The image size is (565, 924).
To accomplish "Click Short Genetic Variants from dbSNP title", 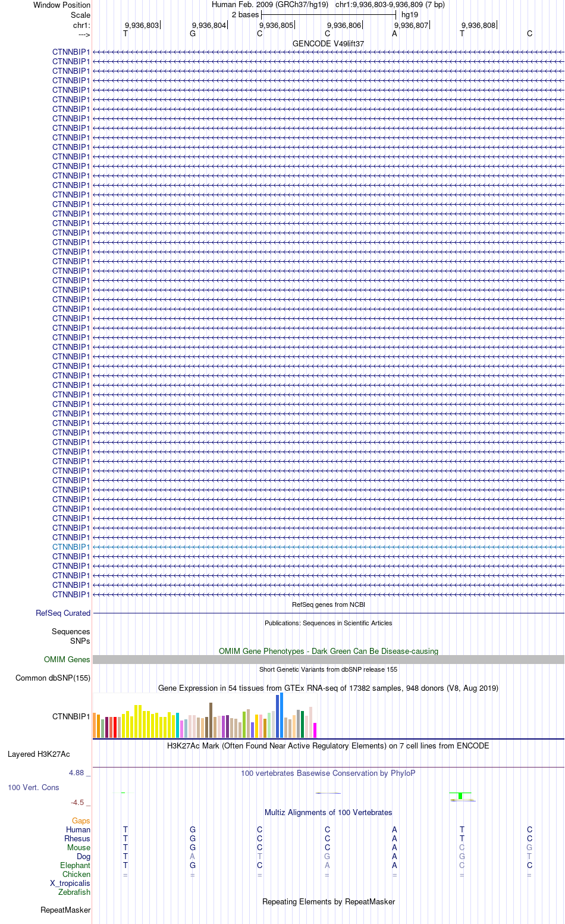I will click(x=328, y=669).
